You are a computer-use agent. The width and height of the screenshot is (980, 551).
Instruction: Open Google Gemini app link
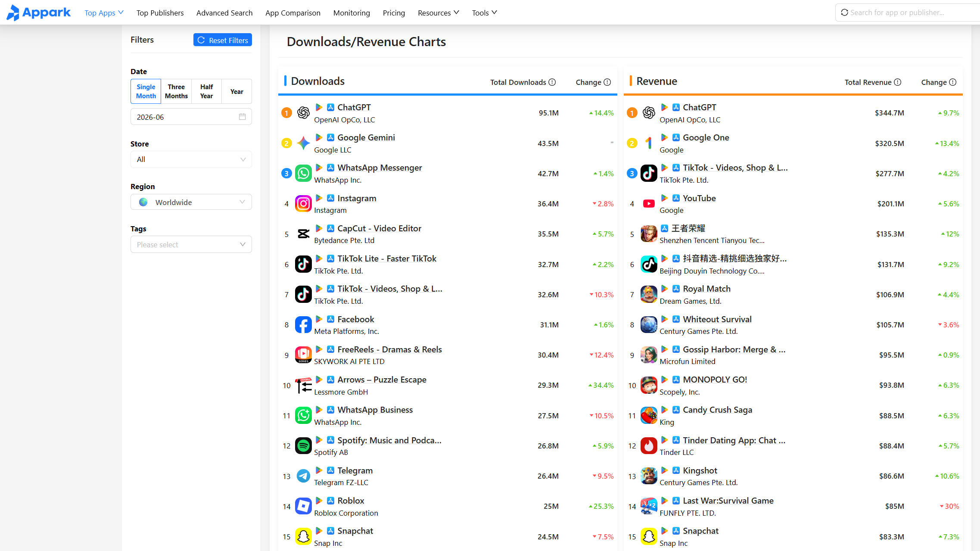coord(366,137)
